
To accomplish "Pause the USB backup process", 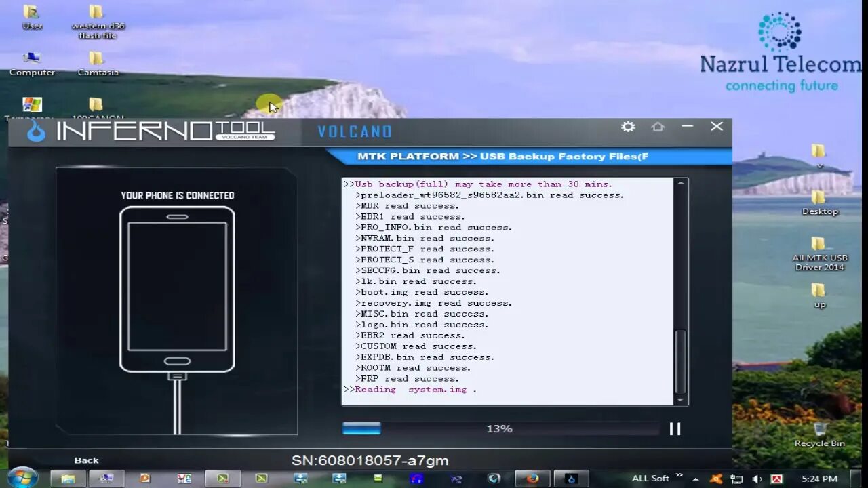I will pyautogui.click(x=675, y=428).
